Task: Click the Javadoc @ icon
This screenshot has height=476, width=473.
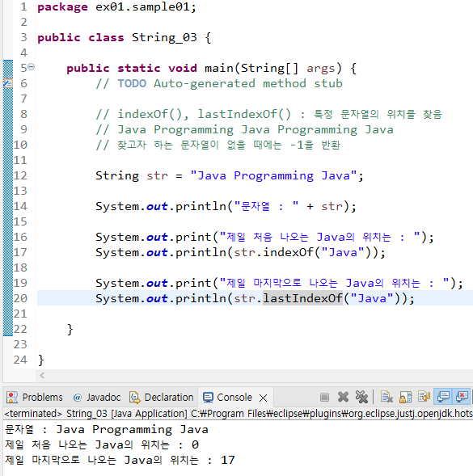Action: [78, 398]
